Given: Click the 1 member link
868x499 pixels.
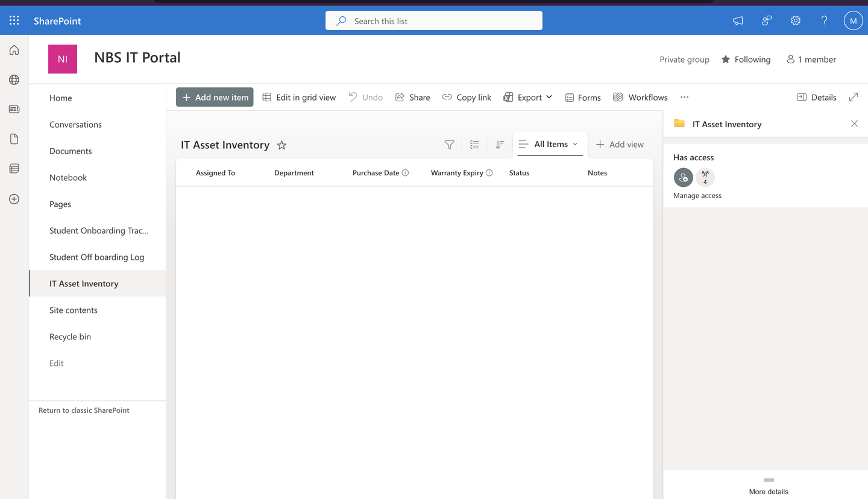Looking at the screenshot, I should (x=811, y=59).
